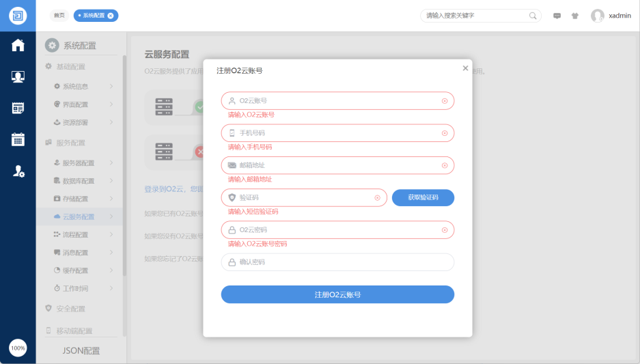640x364 pixels.
Task: Click the lock icon in O2云密码 field
Action: click(232, 229)
